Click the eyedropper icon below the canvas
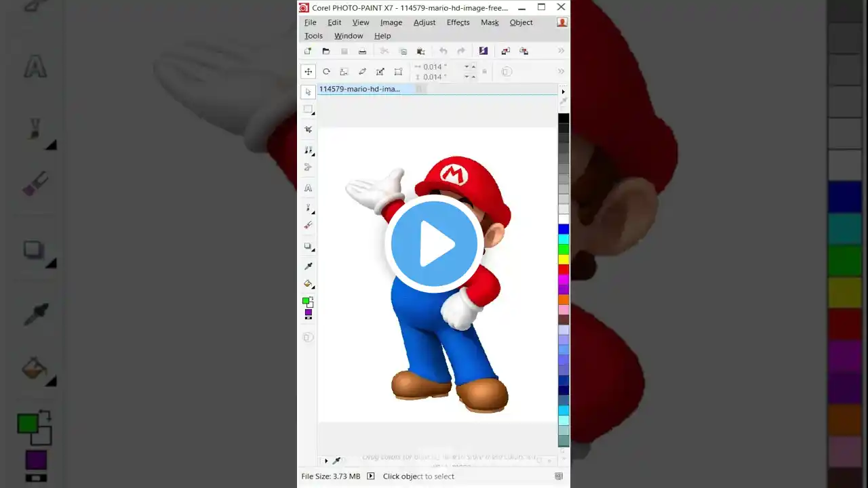The width and height of the screenshot is (868, 488). [336, 461]
